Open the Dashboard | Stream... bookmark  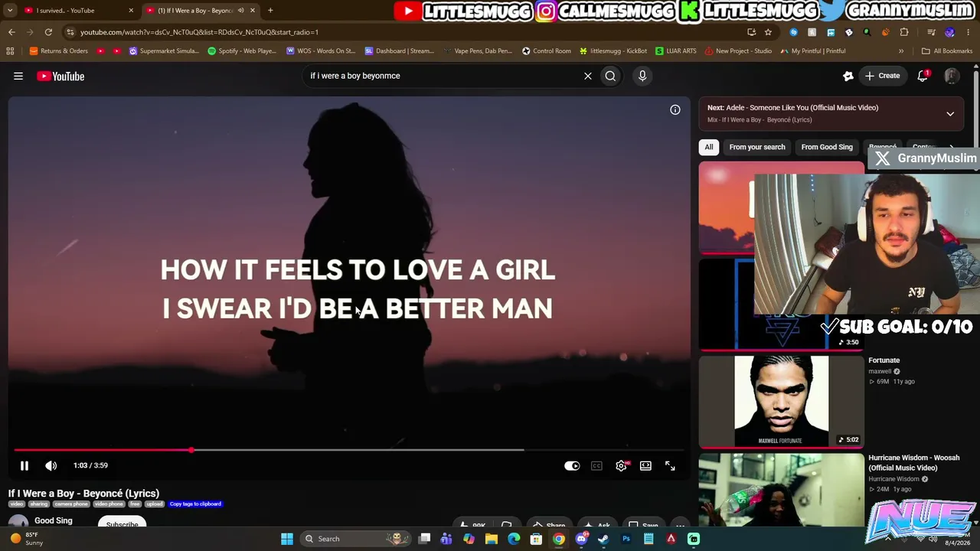399,51
